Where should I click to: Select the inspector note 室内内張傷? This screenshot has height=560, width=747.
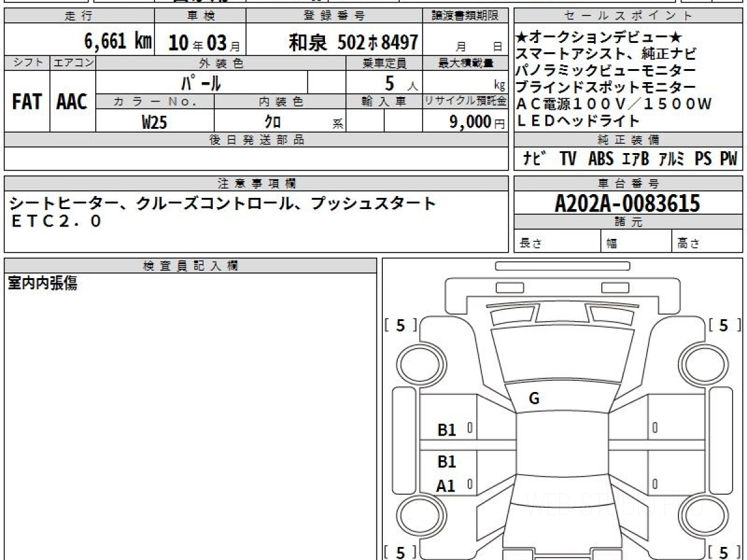click(x=42, y=284)
